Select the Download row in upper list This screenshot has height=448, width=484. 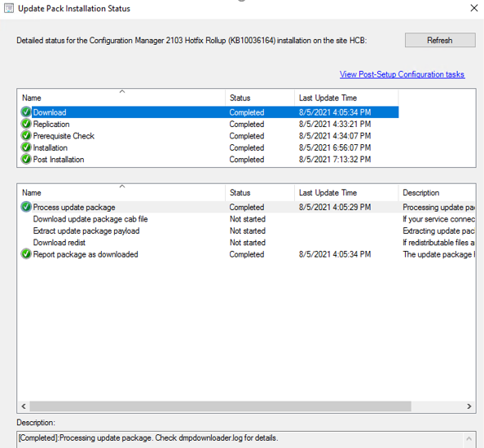(x=209, y=112)
